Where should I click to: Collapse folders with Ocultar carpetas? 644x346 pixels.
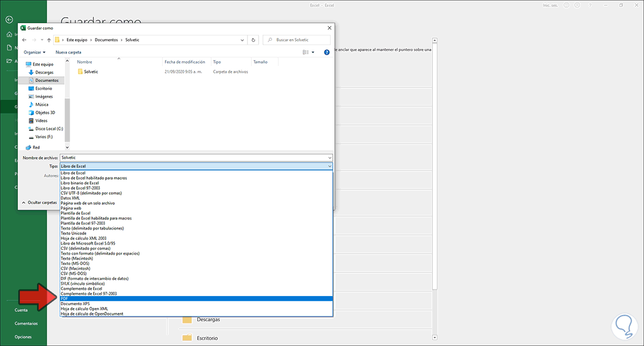40,203
